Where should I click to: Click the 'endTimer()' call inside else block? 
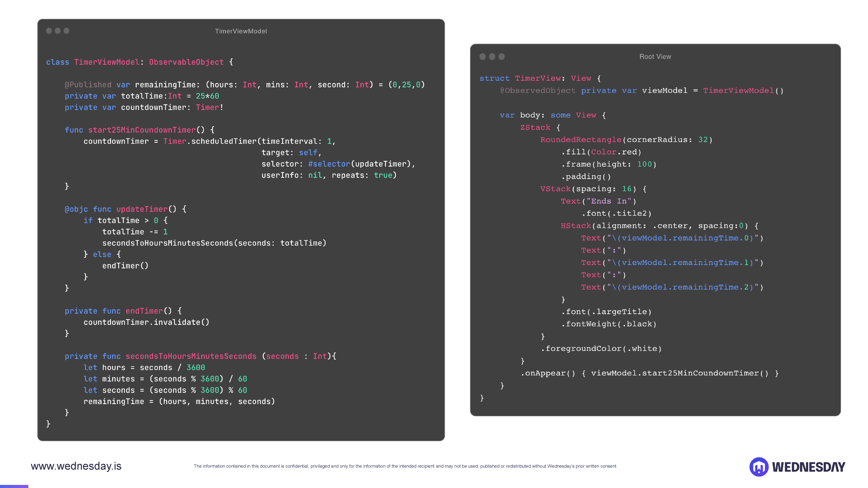tap(125, 266)
